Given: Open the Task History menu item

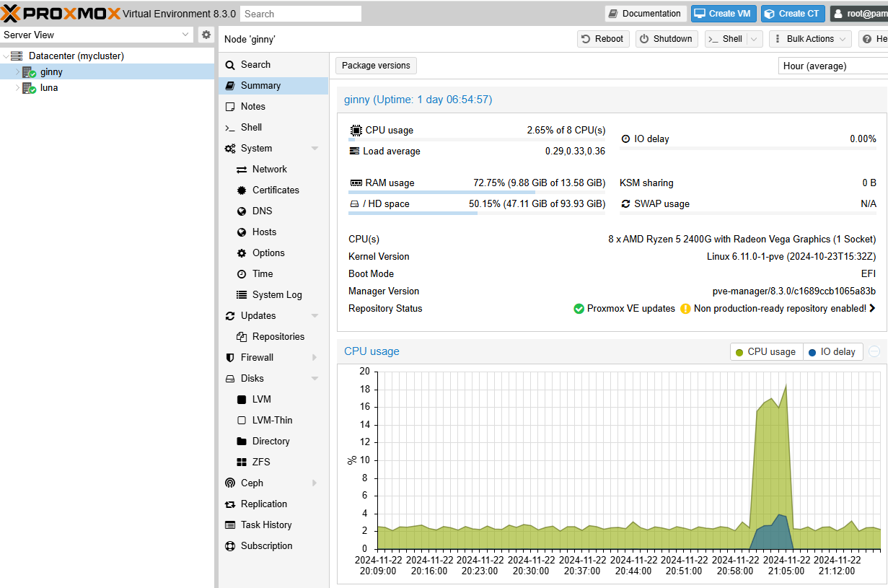Looking at the screenshot, I should click(266, 525).
